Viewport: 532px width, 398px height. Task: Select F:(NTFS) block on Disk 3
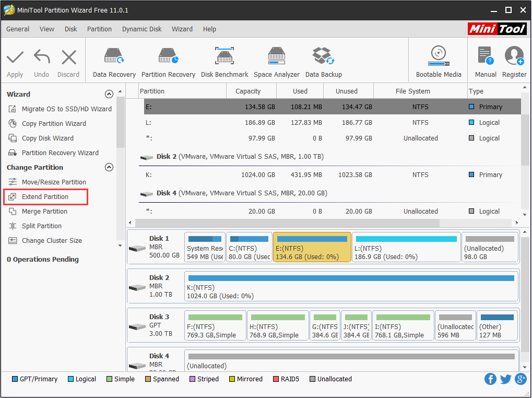[215, 325]
